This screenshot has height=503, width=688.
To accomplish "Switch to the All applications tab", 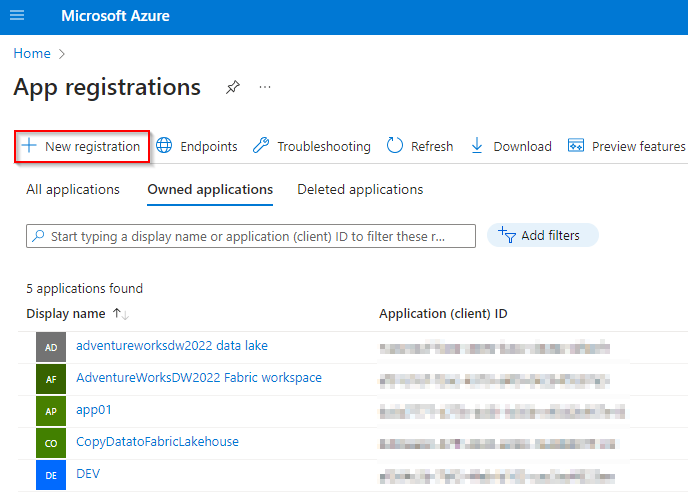I will pos(73,190).
